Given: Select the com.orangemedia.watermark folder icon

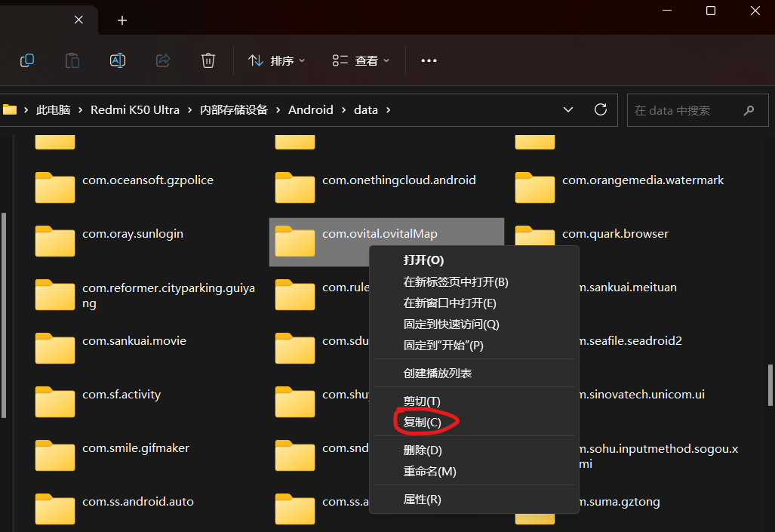Looking at the screenshot, I should [535, 187].
